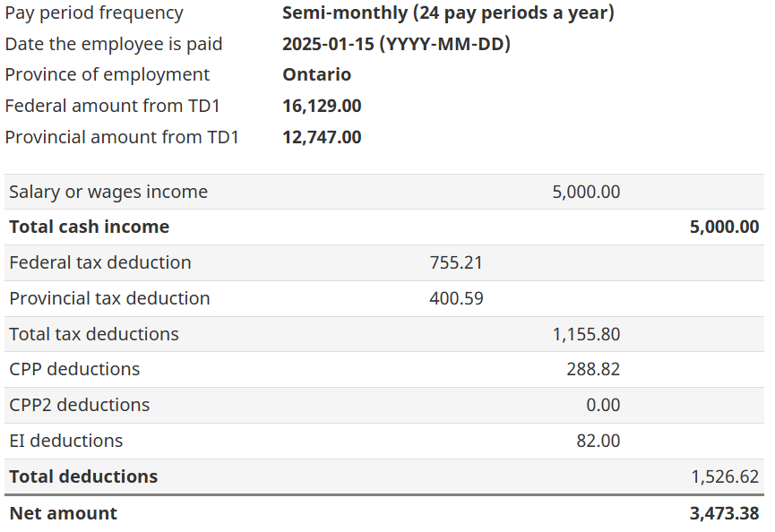The width and height of the screenshot is (775, 532).
Task: Click the Federal tax deduction amount 755.21
Action: click(x=456, y=262)
